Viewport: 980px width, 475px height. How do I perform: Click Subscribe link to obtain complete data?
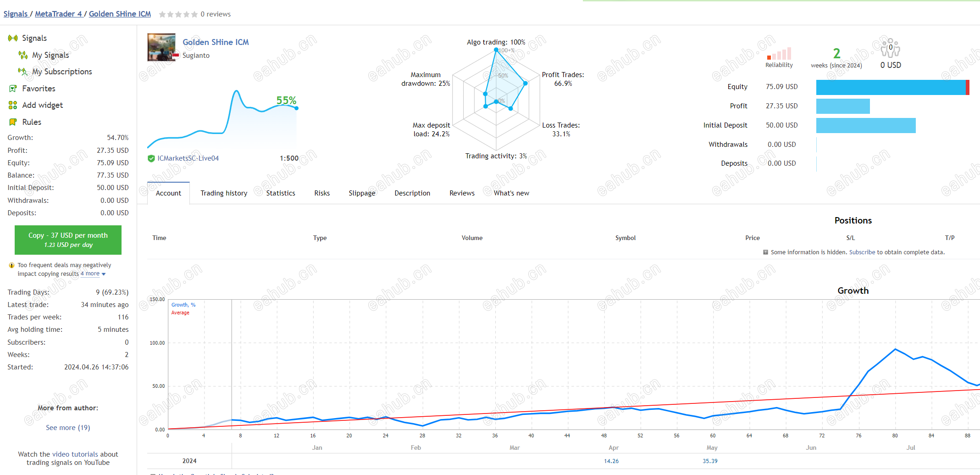pyautogui.click(x=862, y=252)
